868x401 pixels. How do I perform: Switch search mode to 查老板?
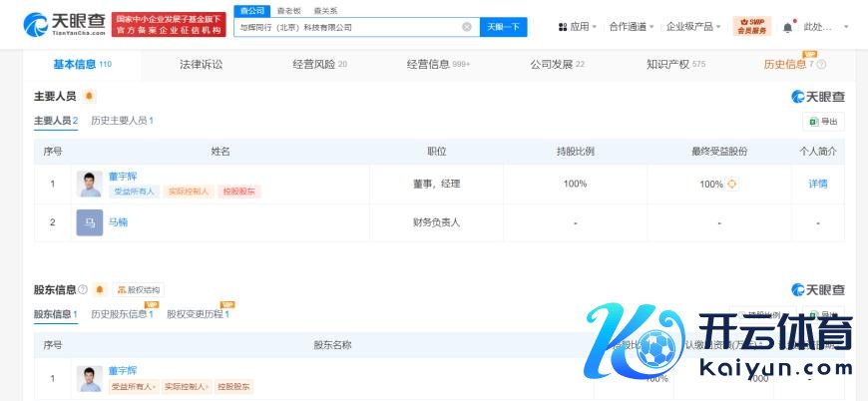click(288, 10)
